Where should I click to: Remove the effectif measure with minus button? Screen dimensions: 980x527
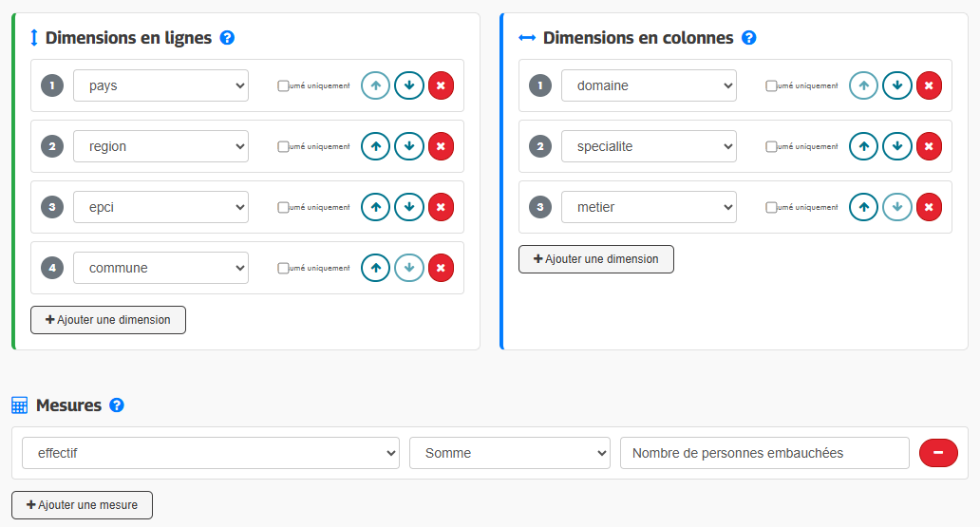click(938, 453)
